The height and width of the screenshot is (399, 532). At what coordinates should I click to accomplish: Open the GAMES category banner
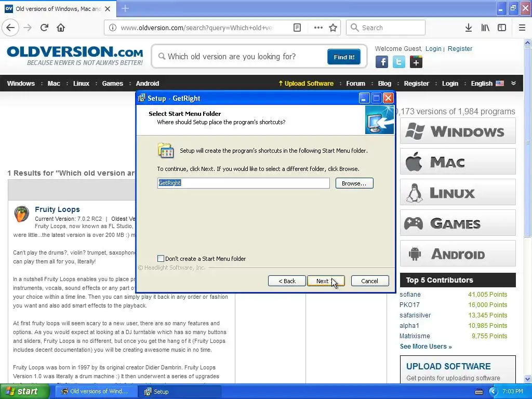tap(458, 223)
